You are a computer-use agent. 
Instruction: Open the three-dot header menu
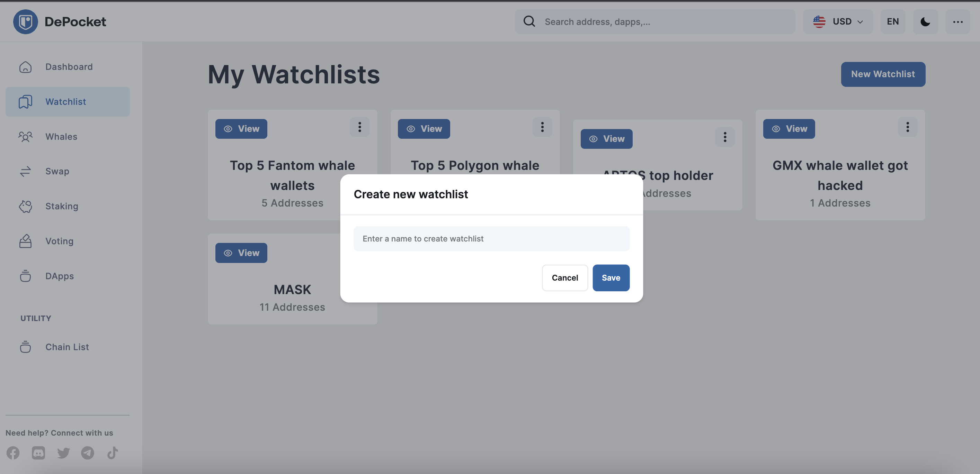pyautogui.click(x=957, y=22)
